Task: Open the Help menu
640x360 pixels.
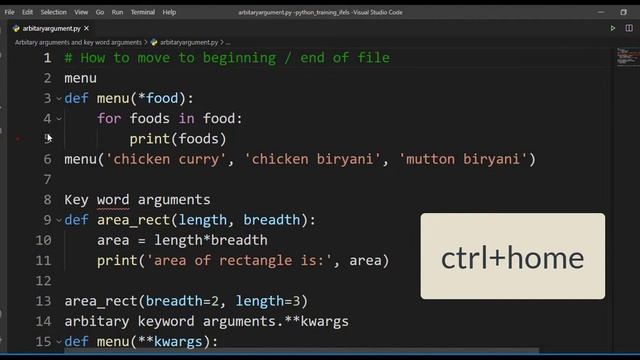Action: click(x=169, y=12)
